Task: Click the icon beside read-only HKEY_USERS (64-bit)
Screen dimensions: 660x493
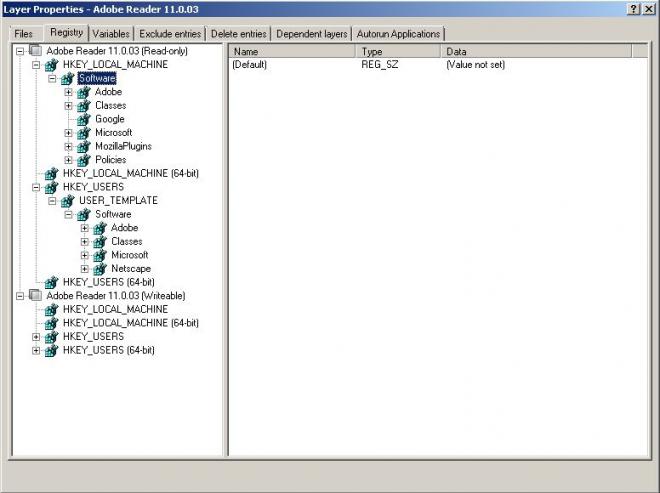Action: (x=51, y=282)
